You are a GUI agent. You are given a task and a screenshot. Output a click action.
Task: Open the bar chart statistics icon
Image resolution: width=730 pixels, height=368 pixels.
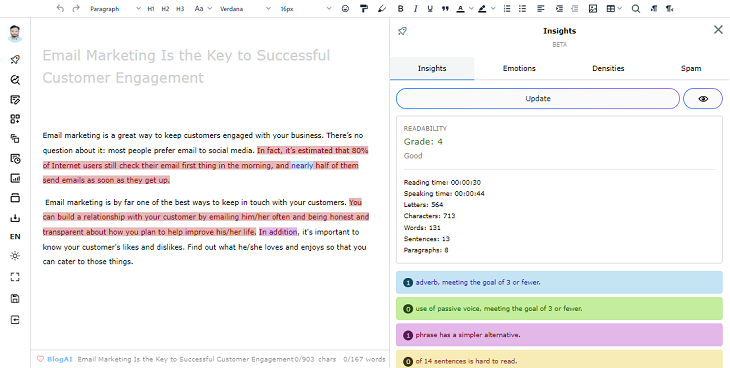(x=15, y=178)
